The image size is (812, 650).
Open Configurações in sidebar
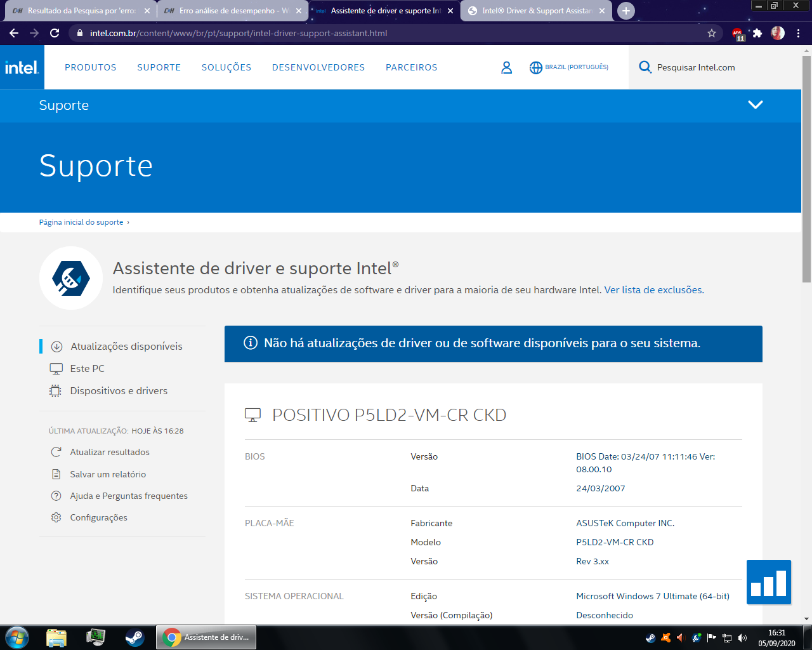(x=98, y=517)
